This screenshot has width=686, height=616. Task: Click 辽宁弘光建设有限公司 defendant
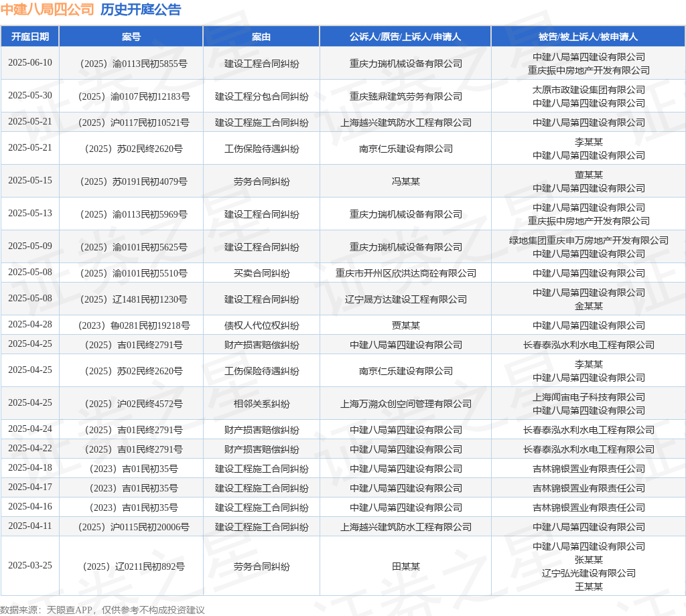[x=588, y=574]
